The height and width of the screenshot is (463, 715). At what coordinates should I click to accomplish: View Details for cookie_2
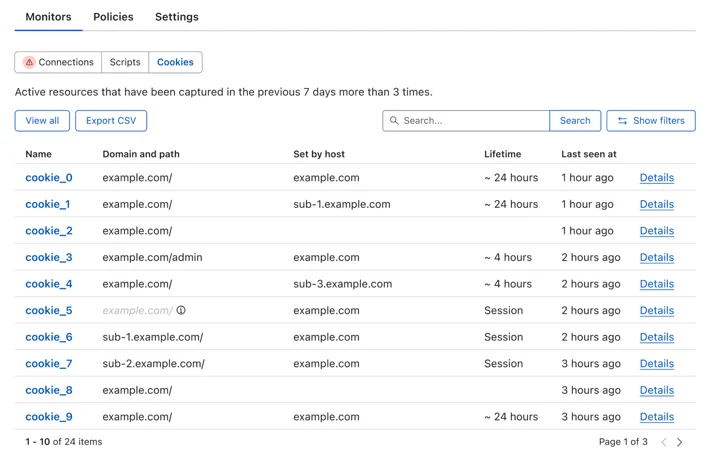pyautogui.click(x=657, y=230)
